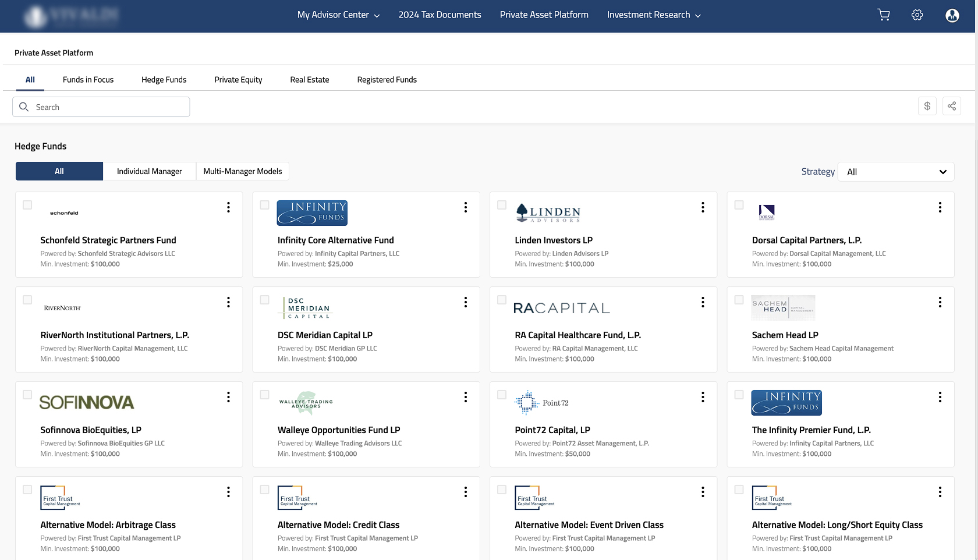Select the top-level All tab

[x=30, y=80]
